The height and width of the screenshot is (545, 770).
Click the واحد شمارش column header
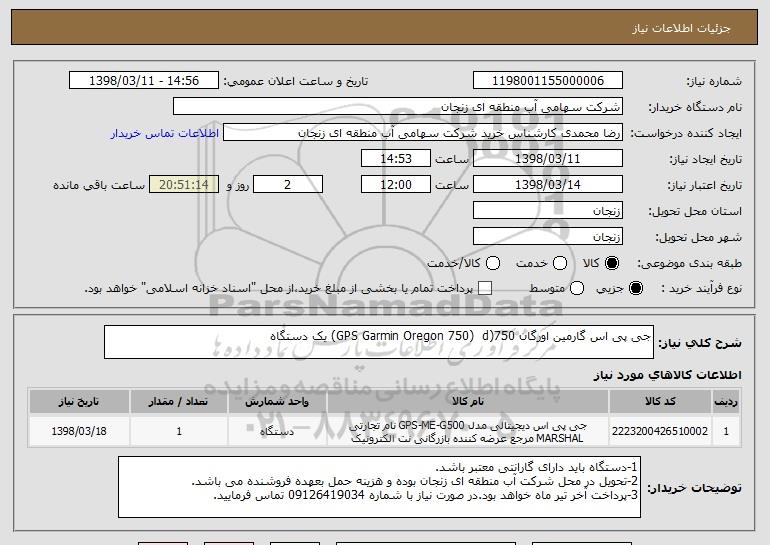point(277,402)
